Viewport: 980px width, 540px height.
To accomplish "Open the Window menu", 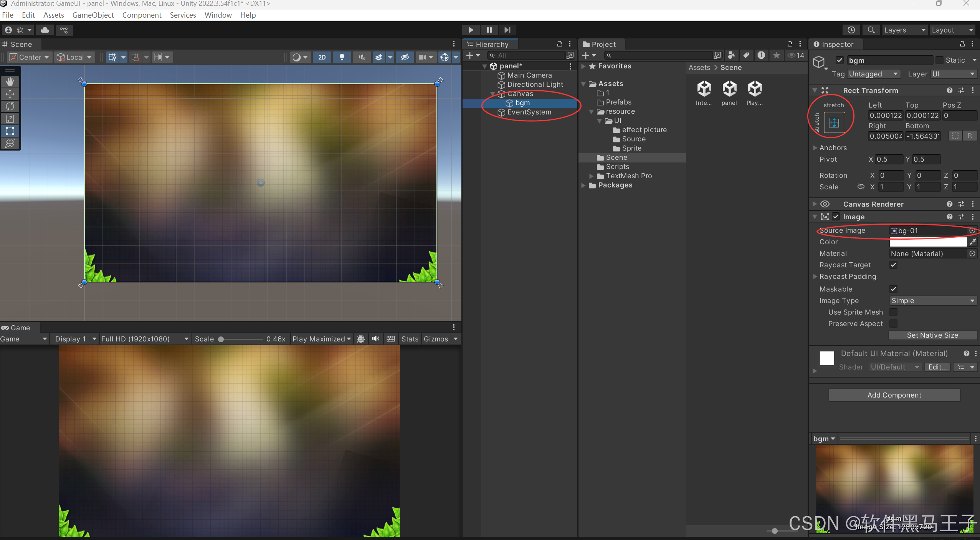I will coord(218,15).
